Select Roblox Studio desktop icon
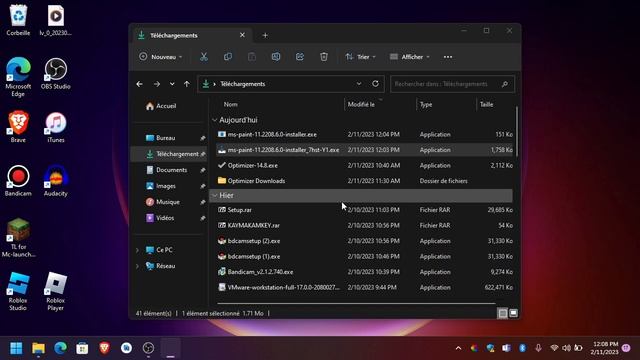 pos(18,291)
